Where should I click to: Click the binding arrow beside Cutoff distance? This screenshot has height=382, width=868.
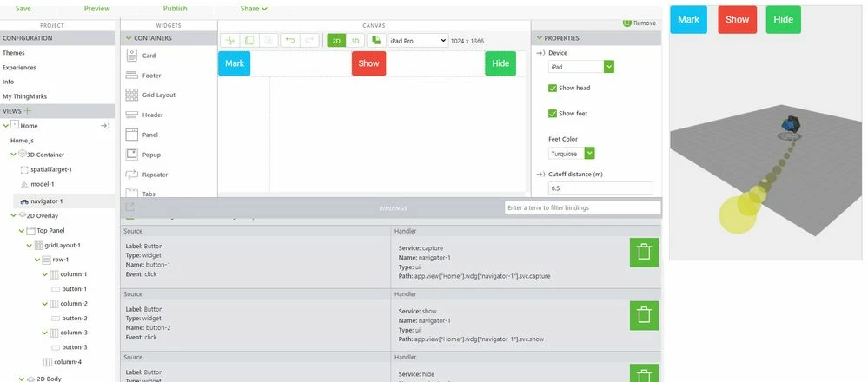(540, 175)
